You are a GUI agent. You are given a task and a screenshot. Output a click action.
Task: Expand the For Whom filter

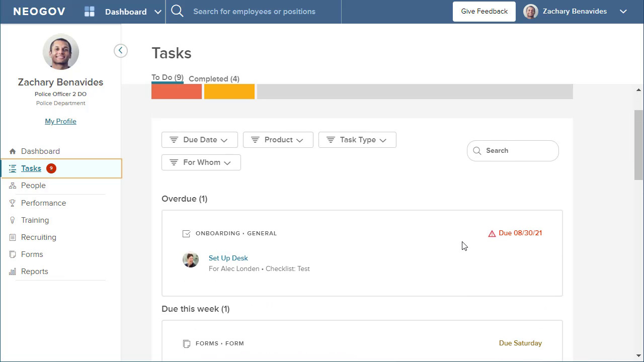click(x=201, y=162)
